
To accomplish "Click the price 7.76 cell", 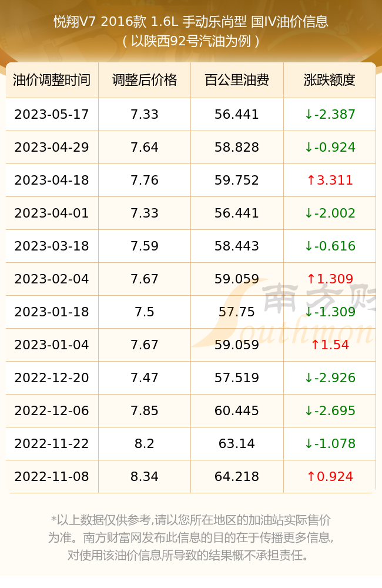I will pos(145,181).
